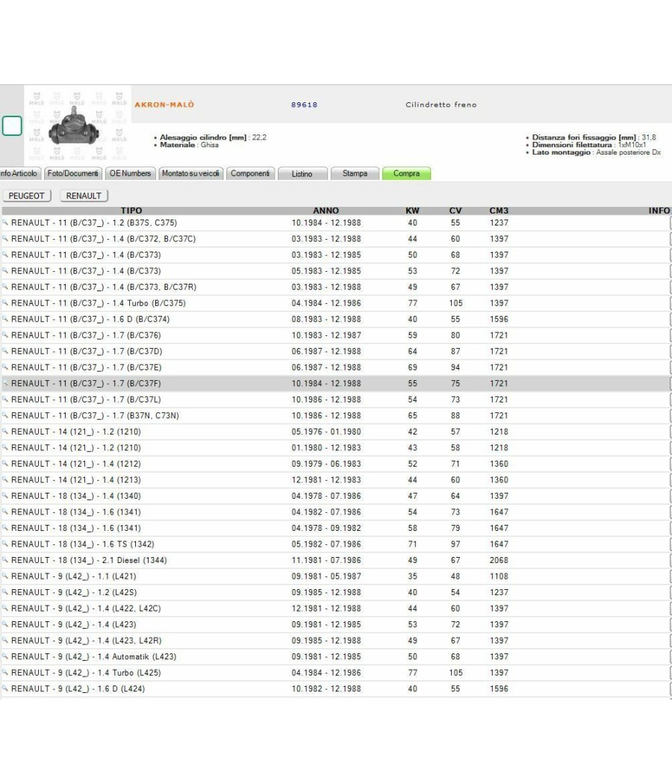Open magnifier for Renault 14 1.4 (1212)

coord(5,463)
